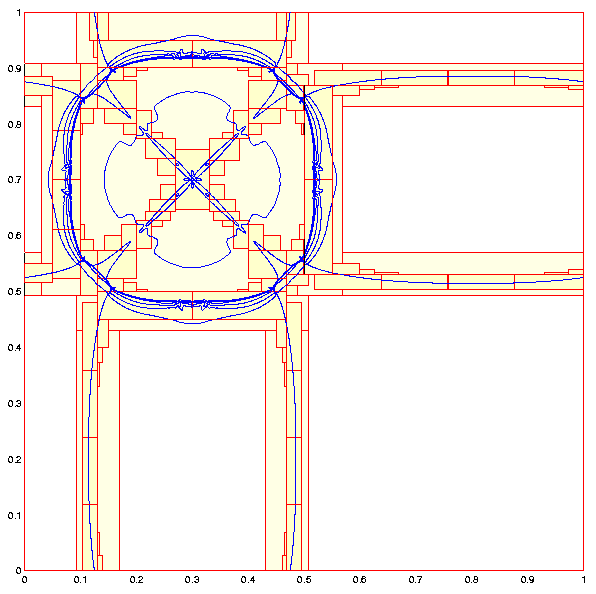Click the y-axis tick label 0.9
596x594 pixels.
click(x=14, y=69)
